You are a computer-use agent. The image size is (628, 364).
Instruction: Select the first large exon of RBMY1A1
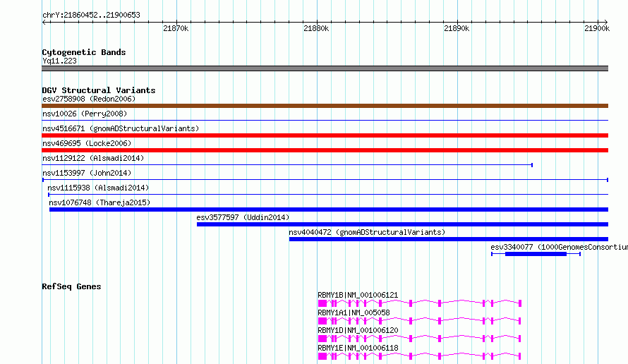(x=322, y=321)
